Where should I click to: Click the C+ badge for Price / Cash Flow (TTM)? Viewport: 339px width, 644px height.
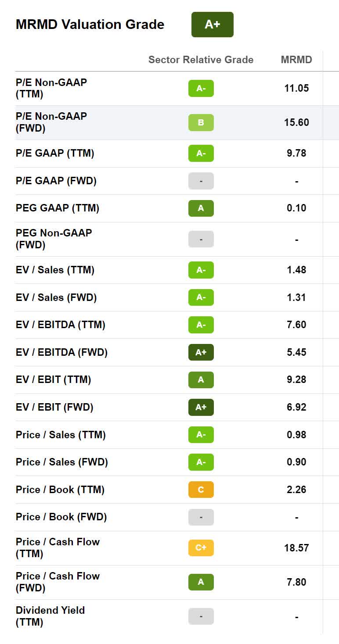coord(201,547)
